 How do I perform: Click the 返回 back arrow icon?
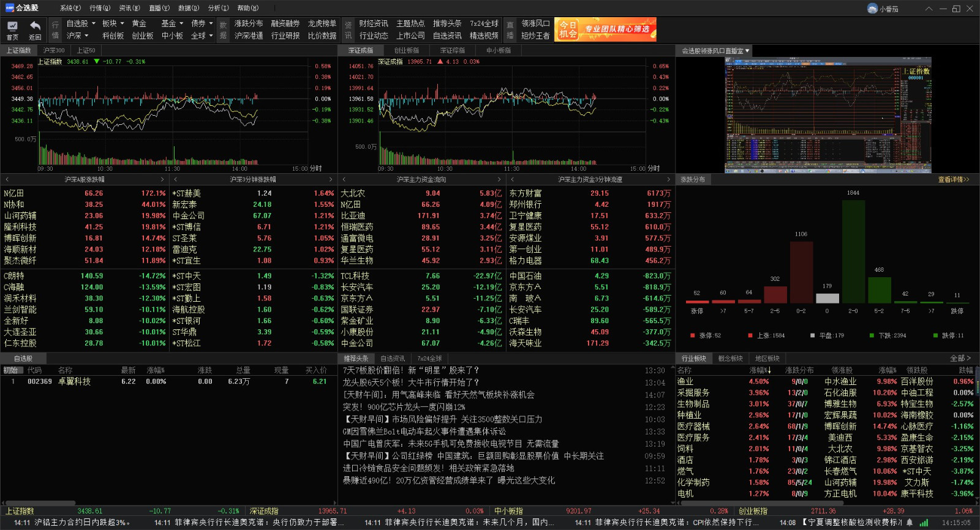[35, 29]
